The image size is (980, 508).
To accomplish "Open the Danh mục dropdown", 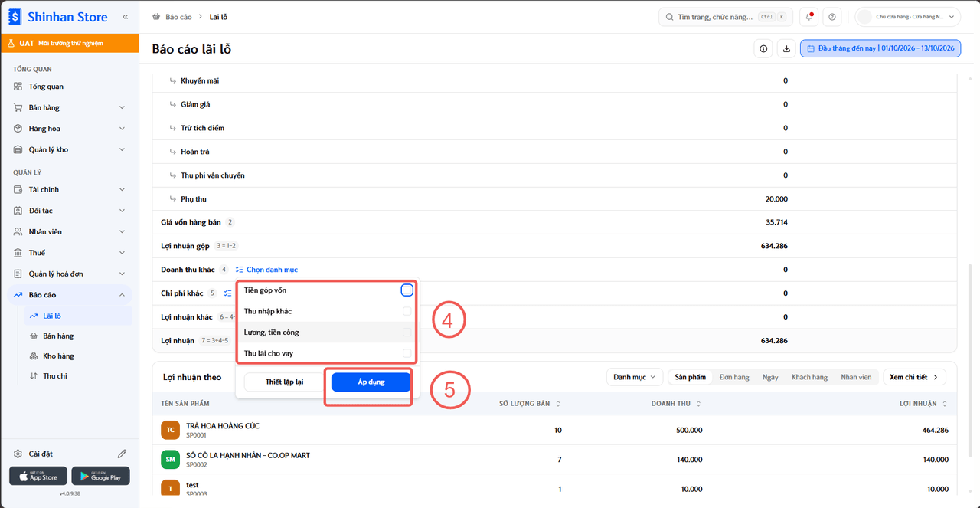I will click(635, 377).
